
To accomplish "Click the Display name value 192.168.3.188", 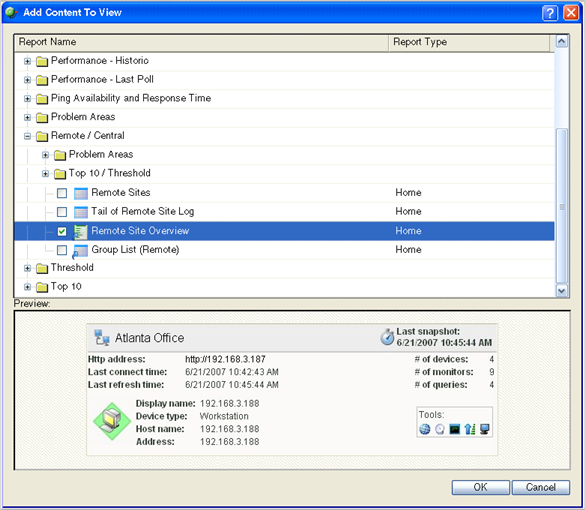I will click(x=229, y=403).
